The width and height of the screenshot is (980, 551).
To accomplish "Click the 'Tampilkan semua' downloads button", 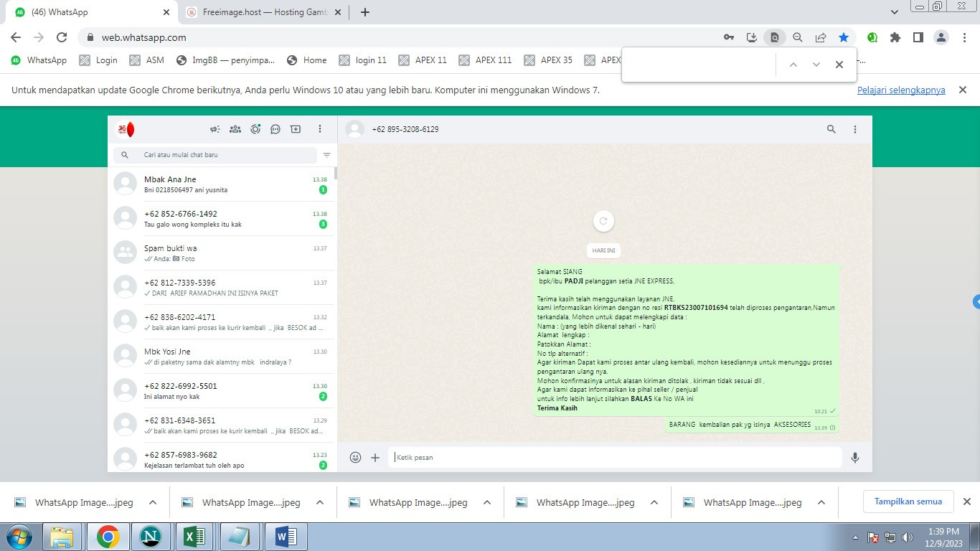I will (x=908, y=501).
